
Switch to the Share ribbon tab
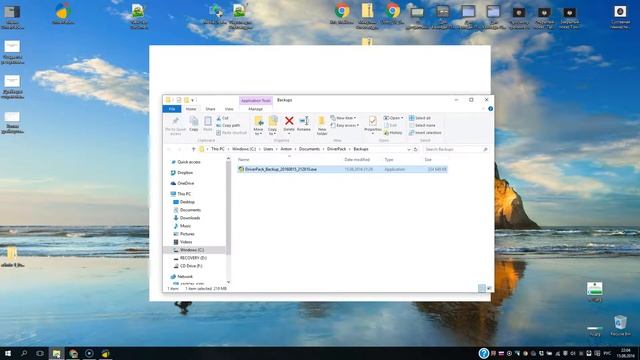click(210, 109)
